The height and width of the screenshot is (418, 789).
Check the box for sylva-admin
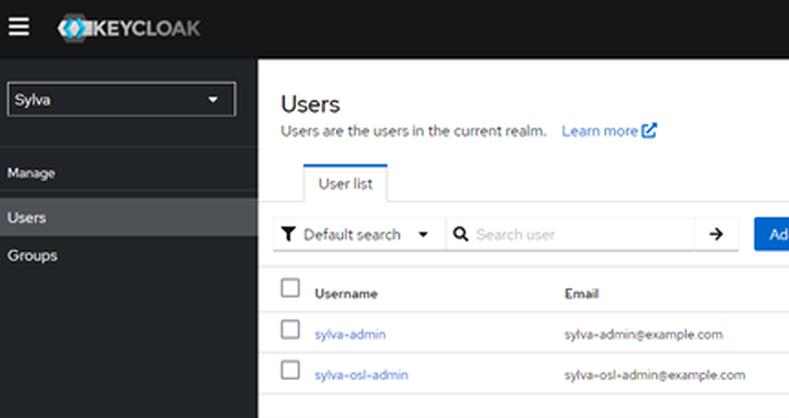[x=290, y=329]
